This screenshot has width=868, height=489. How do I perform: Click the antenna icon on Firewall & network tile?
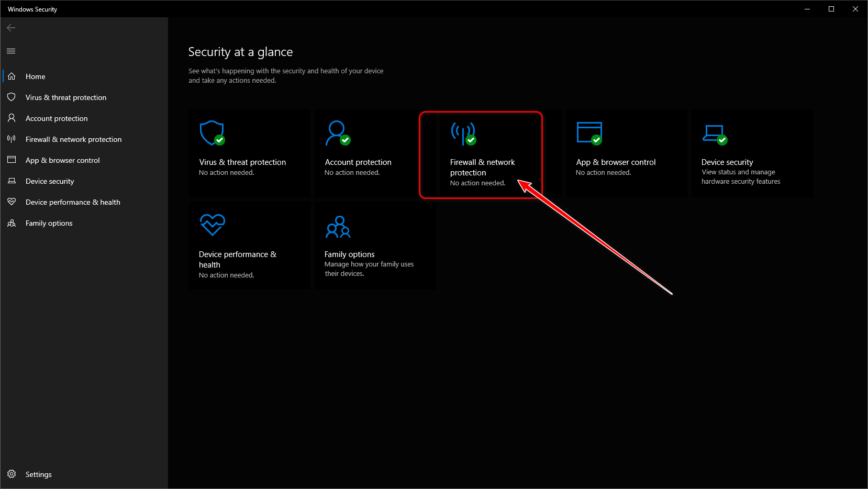(463, 132)
